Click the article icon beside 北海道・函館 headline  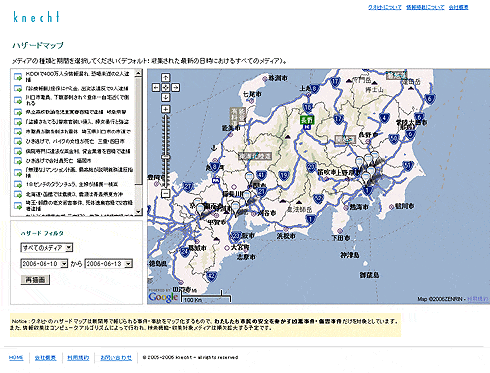click(x=18, y=194)
